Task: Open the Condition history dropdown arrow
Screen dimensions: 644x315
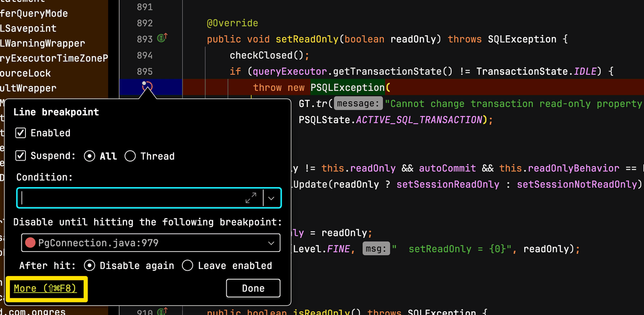Action: [x=271, y=198]
